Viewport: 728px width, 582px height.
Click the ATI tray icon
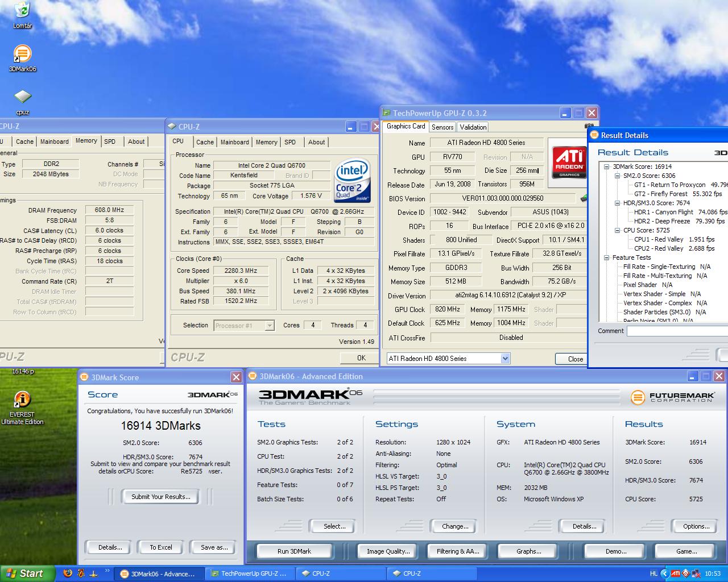(675, 573)
